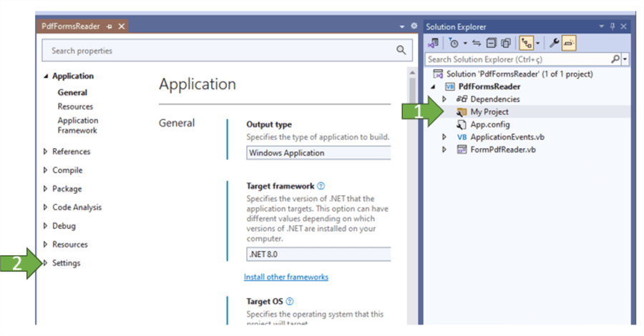The height and width of the screenshot is (336, 644).
Task: Click the switch views icon in Solution Explorer
Action: (x=433, y=43)
